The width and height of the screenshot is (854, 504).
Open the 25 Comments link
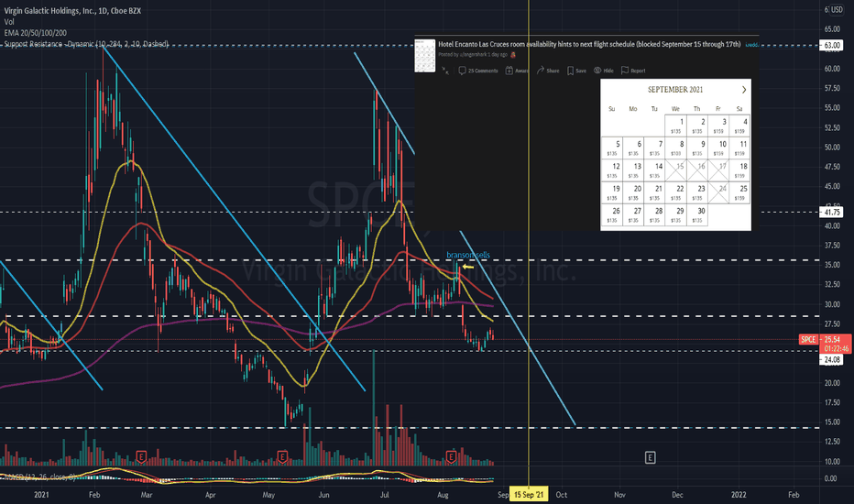(x=478, y=71)
